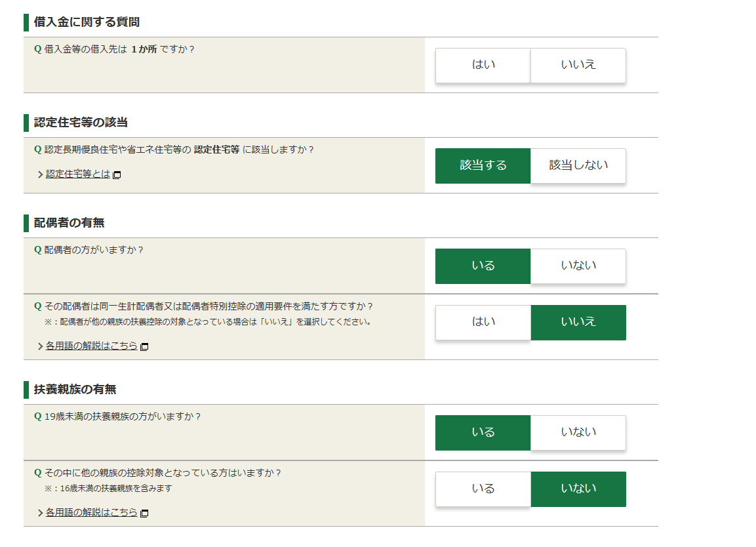Choose いない for other relatives' deduction question
Image resolution: width=756 pixels, height=547 pixels.
578,489
